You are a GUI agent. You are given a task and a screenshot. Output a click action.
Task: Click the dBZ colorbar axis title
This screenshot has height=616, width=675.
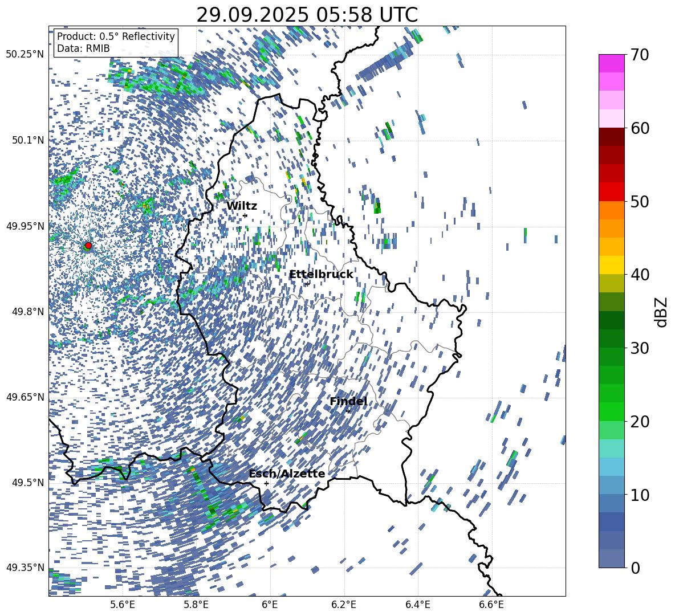point(661,312)
